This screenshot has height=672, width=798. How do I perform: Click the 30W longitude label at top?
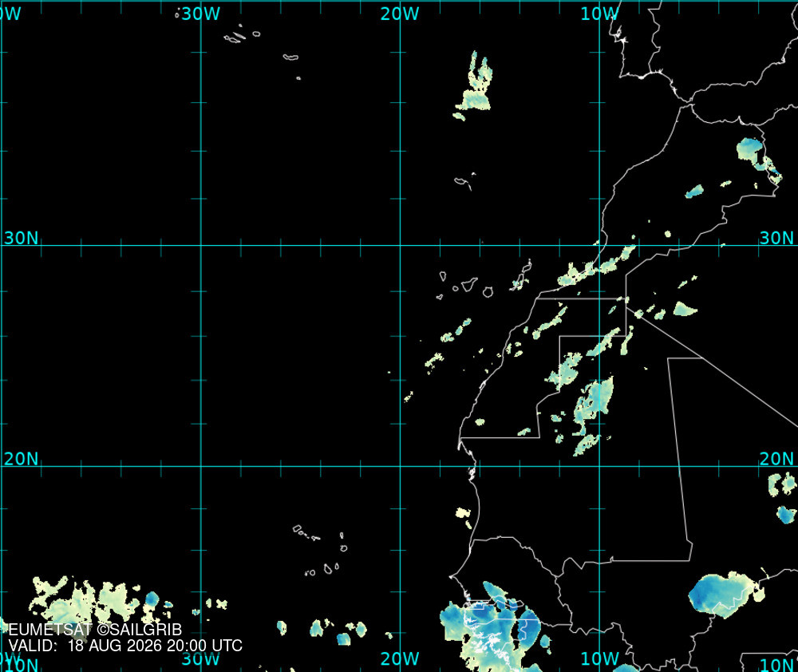coord(200,14)
